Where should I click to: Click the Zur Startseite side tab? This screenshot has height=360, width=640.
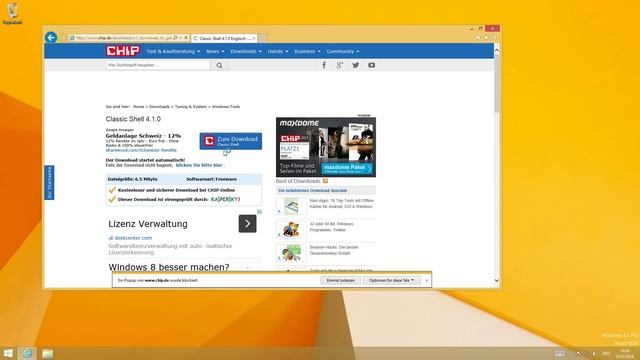pos(49,182)
